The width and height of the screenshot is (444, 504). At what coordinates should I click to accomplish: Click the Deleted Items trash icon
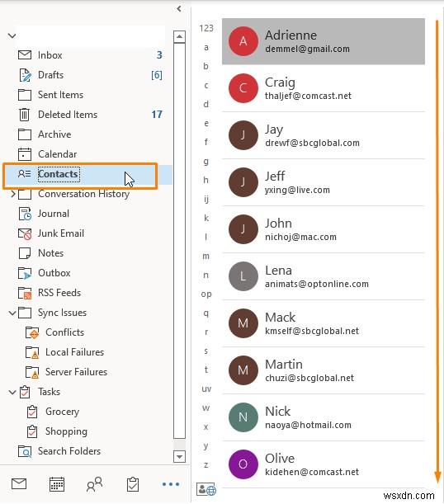(25, 115)
